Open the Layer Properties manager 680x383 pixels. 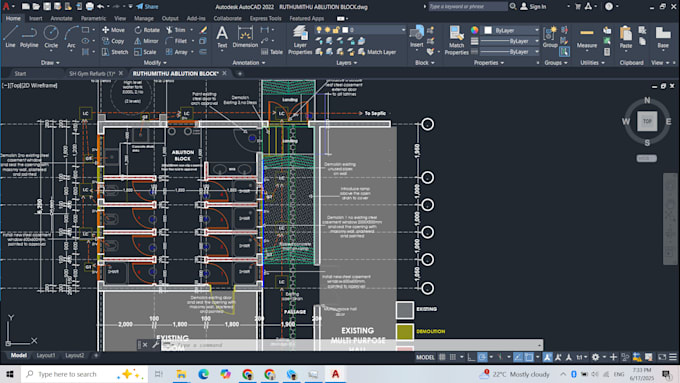coord(300,40)
